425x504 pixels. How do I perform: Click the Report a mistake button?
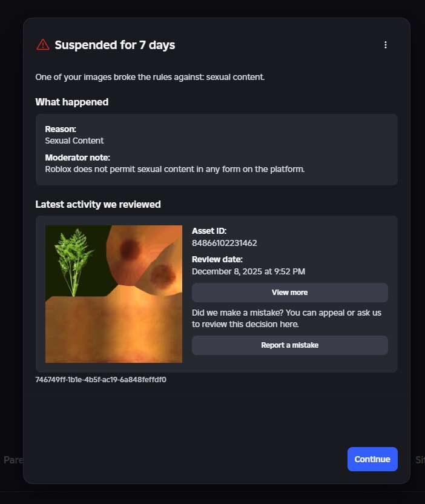tap(289, 345)
